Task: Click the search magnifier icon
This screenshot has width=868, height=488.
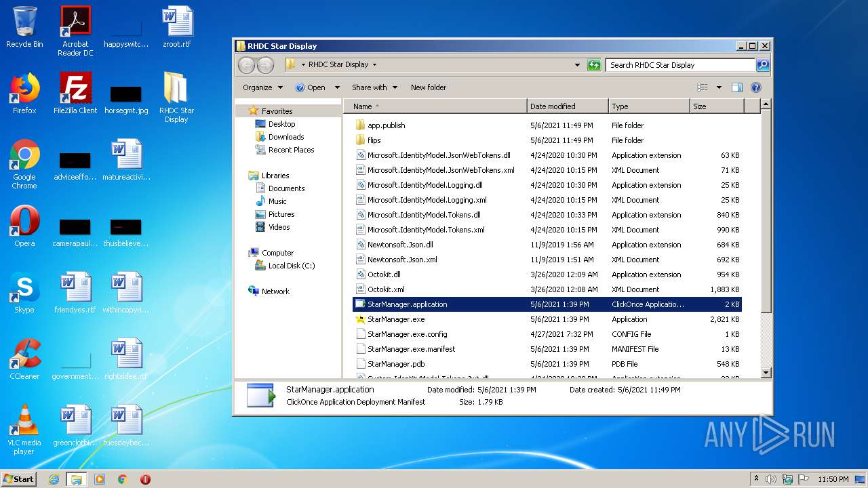Action: [763, 65]
